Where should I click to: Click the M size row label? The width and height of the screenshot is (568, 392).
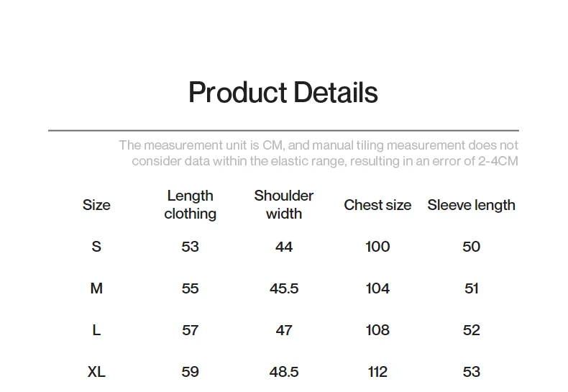(x=96, y=288)
